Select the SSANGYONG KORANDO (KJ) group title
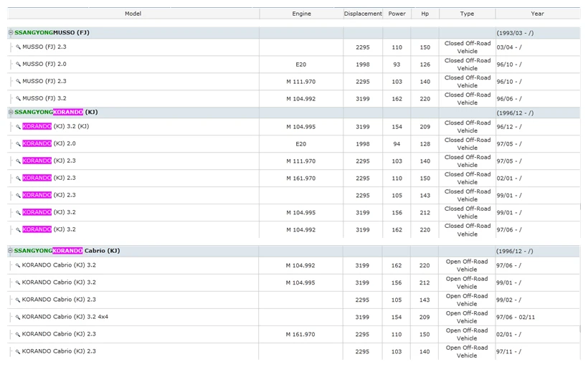Image resolution: width=588 pixels, height=367 pixels. [x=56, y=112]
